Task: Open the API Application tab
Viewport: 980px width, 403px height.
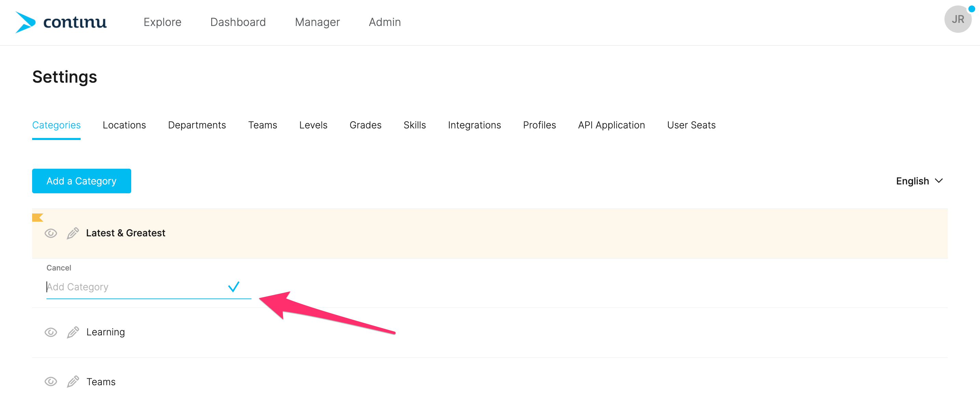Action: 611,125
